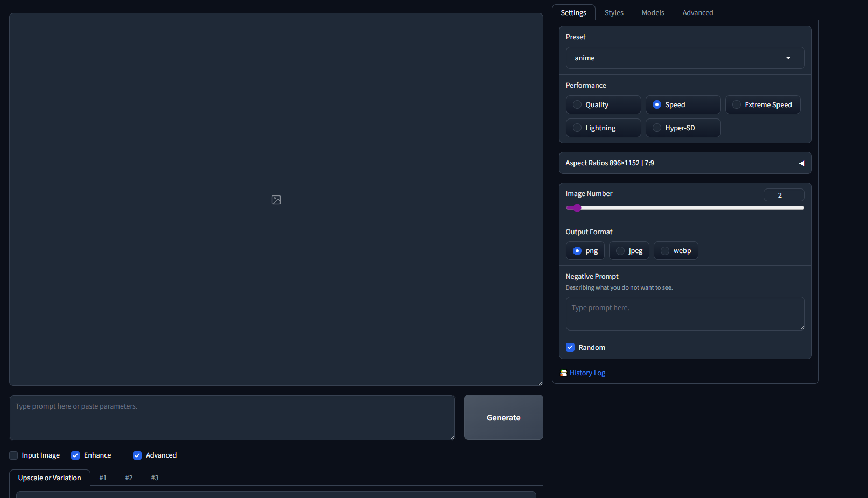Screen dimensions: 868x498
Task: Open the #1 enhance tab
Action: coord(103,478)
